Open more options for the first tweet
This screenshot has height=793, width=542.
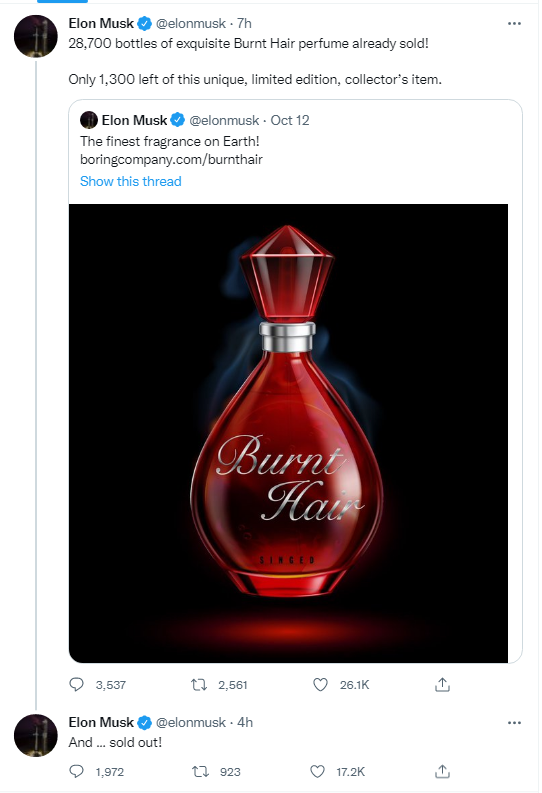[514, 23]
